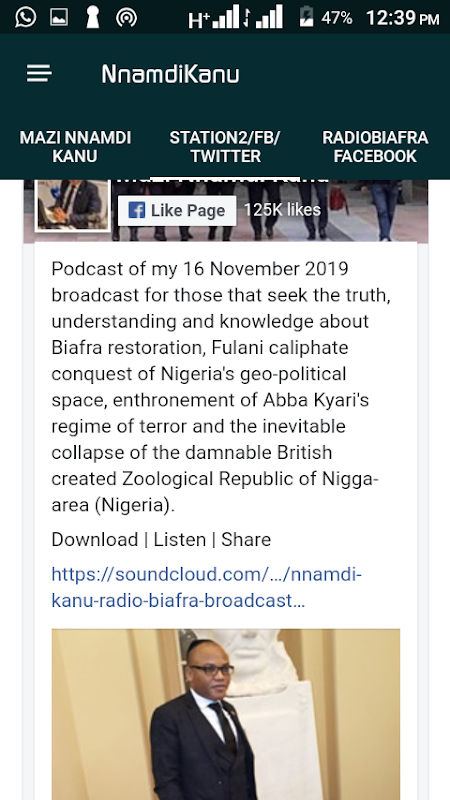The width and height of the screenshot is (450, 800).
Task: Switch to the STATION2/FB/TWITTER tab
Action: (x=225, y=146)
